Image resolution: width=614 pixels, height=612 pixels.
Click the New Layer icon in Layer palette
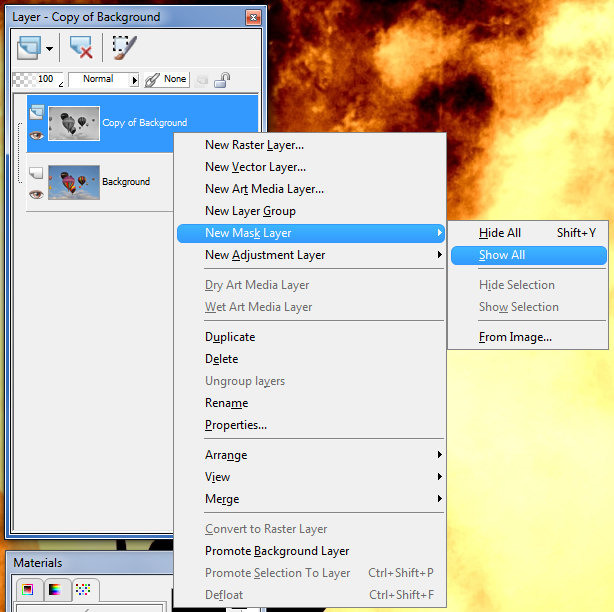(30, 47)
